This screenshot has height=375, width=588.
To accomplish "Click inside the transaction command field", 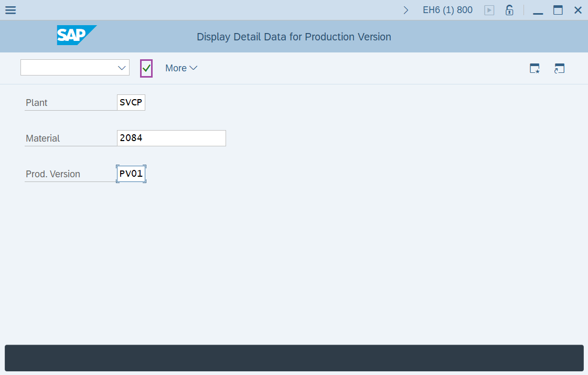I will tap(68, 68).
